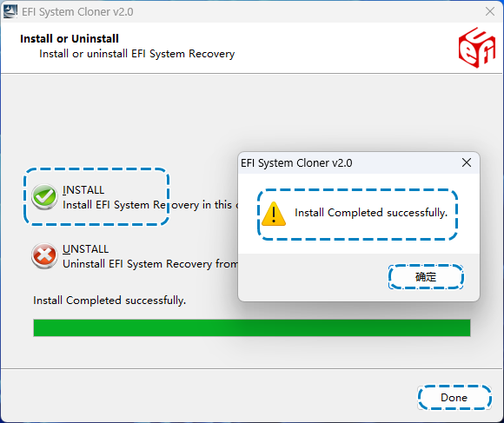Select the INSTALL option label
Viewport: 504px width, 423px height.
pos(83,190)
